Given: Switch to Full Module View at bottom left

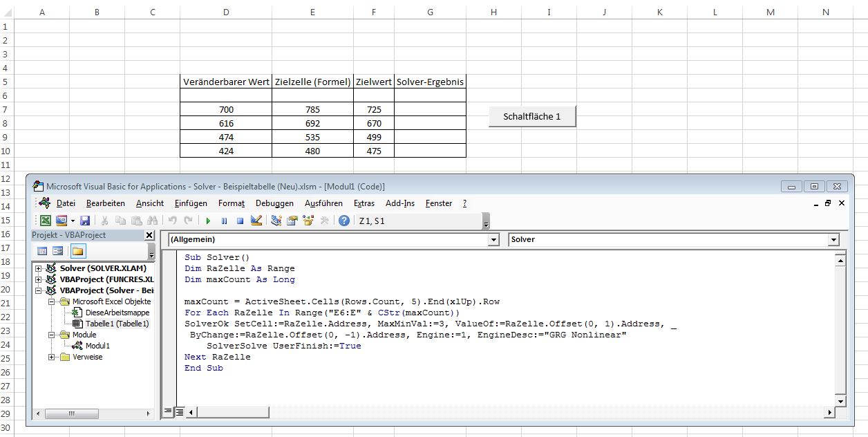Looking at the screenshot, I should pos(179,412).
